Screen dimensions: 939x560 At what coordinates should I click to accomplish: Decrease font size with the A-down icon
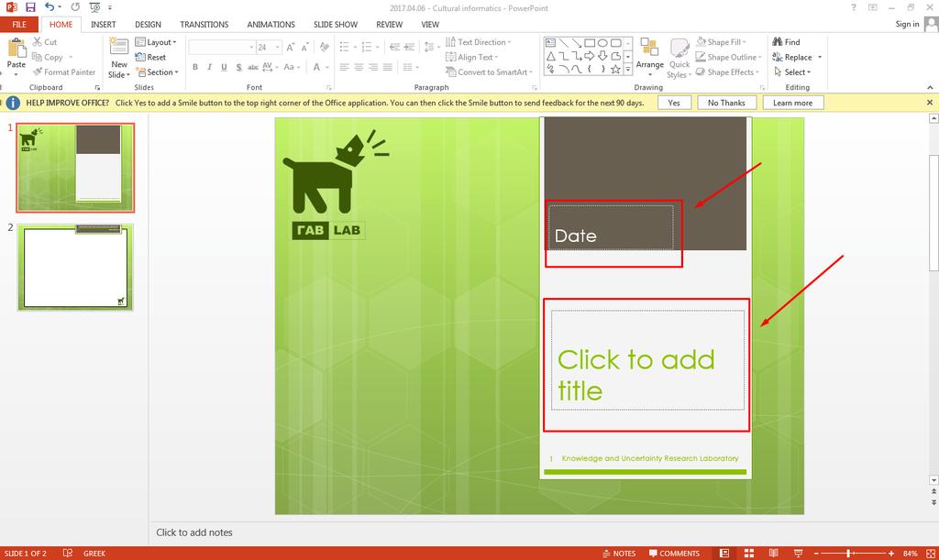(x=304, y=48)
